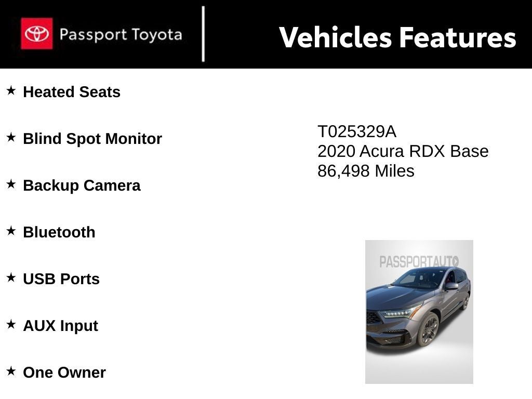This screenshot has height=399, width=532.
Task: Click the Vehicles Features heading
Action: pyautogui.click(x=397, y=37)
